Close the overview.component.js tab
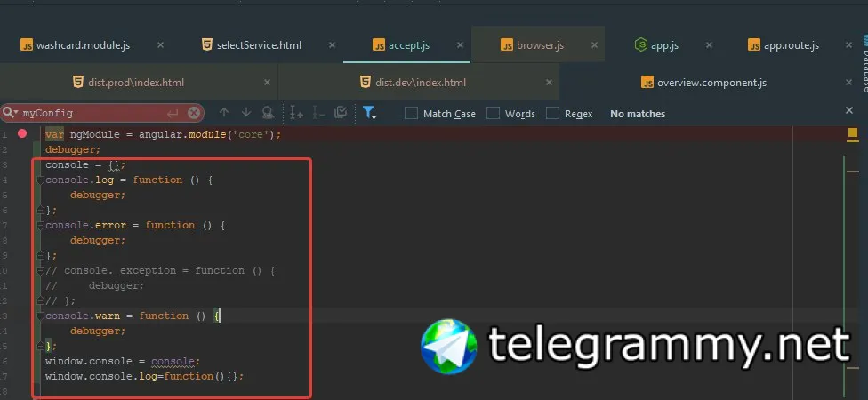Image resolution: width=868 pixels, height=400 pixels. 849,83
